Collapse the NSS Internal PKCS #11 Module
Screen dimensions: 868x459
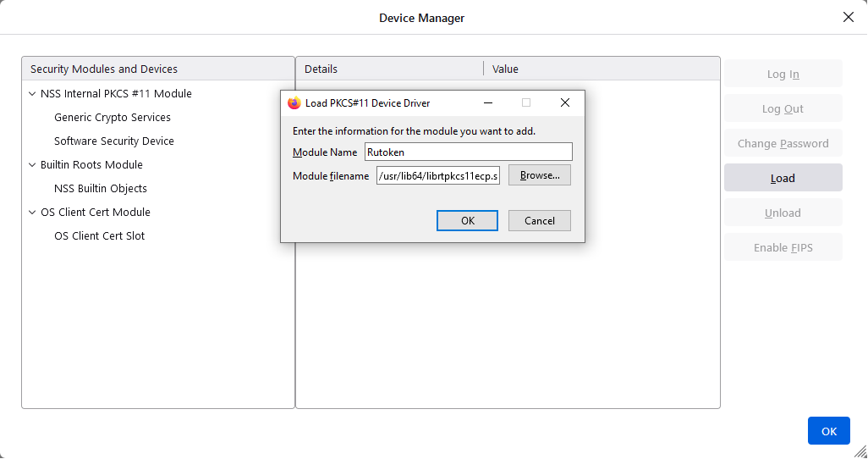coord(32,94)
